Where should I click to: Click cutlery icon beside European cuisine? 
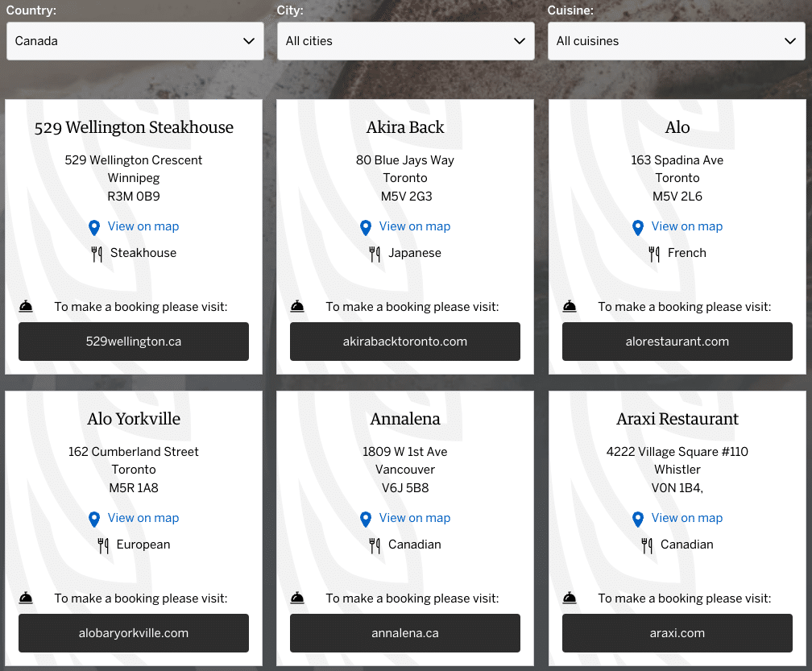103,545
